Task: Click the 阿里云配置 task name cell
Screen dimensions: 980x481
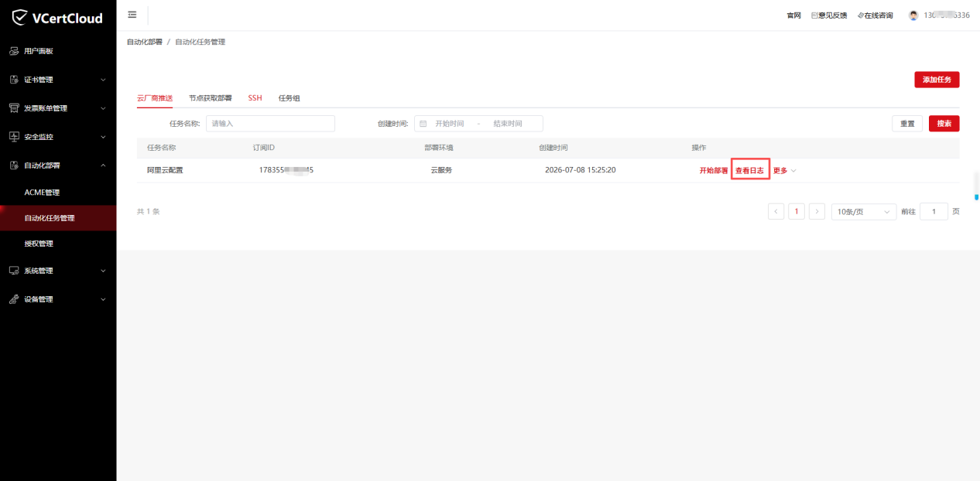Action: [x=165, y=170]
